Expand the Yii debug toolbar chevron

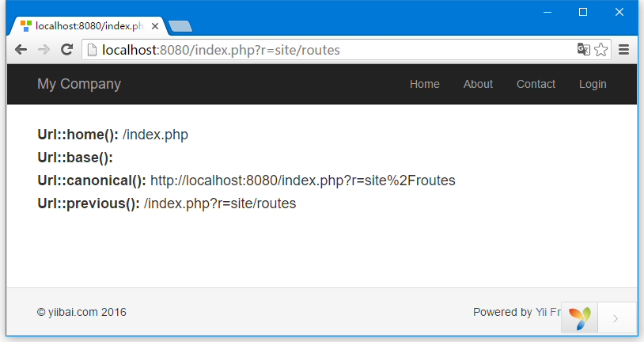click(x=616, y=318)
